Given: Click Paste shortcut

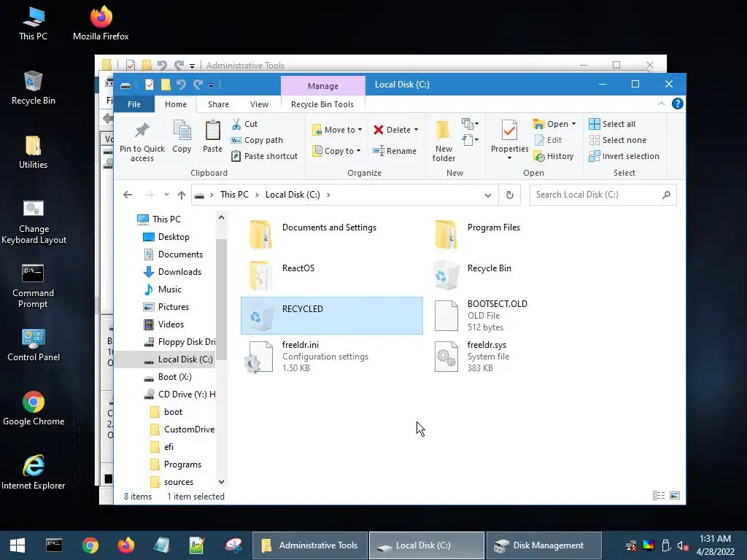Looking at the screenshot, I should 264,156.
